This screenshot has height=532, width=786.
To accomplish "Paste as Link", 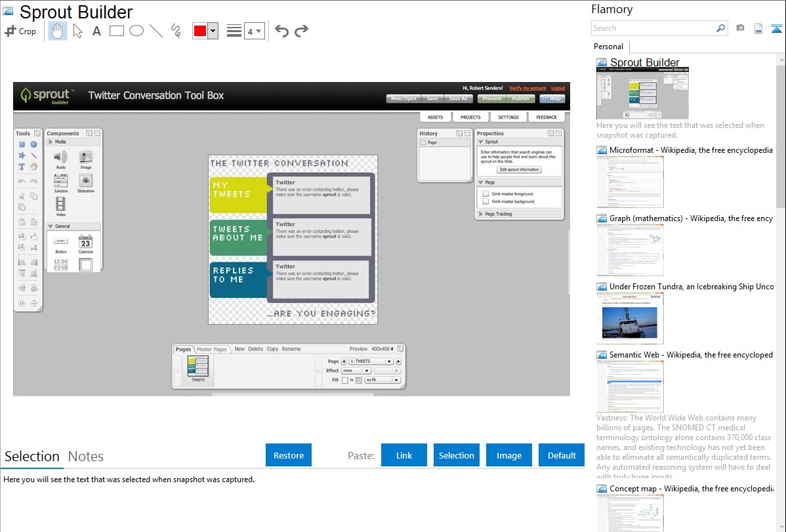I will point(404,455).
